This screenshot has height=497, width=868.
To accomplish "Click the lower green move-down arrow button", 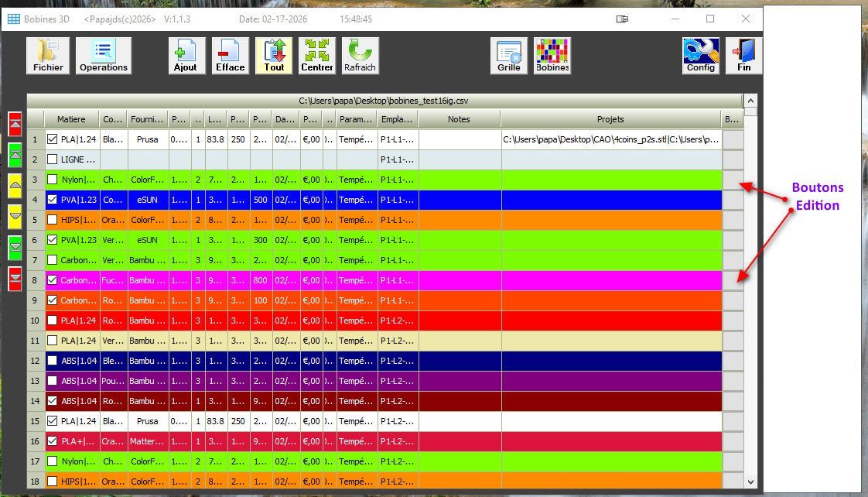I will click(15, 248).
